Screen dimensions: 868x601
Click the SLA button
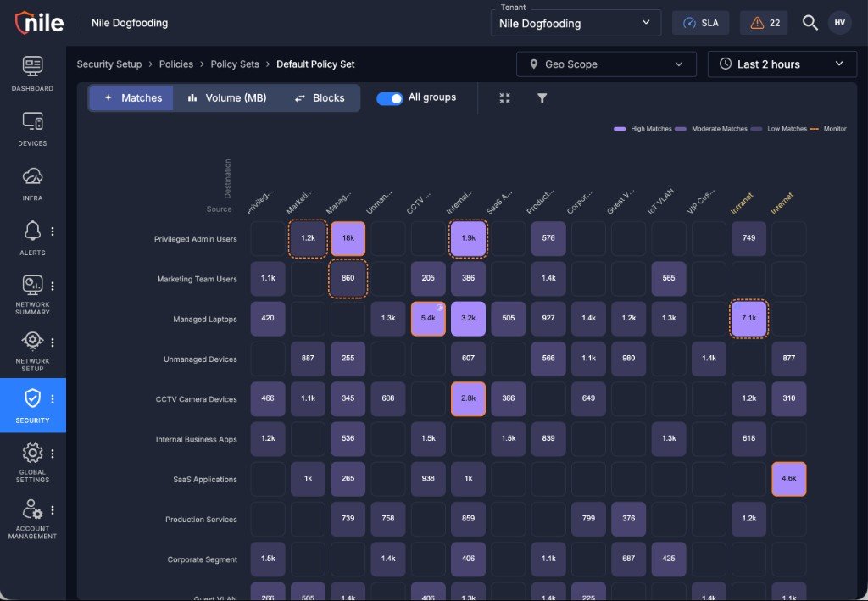pos(700,23)
